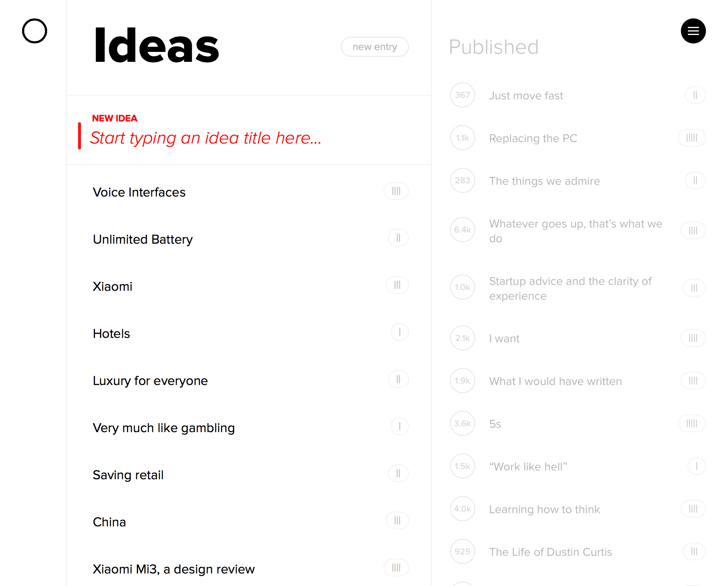Type in the new idea title field
The image size is (728, 586).
click(x=206, y=138)
